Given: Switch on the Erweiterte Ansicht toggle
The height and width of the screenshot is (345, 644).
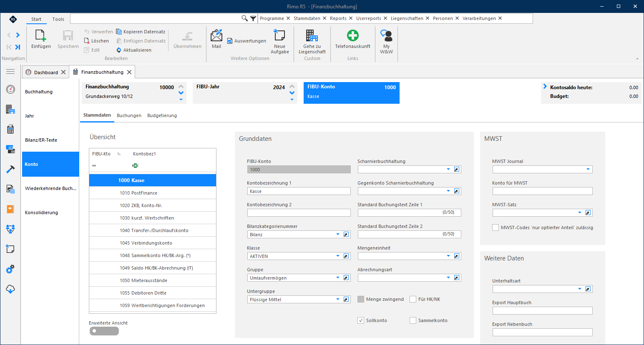Looking at the screenshot, I should pos(104,331).
